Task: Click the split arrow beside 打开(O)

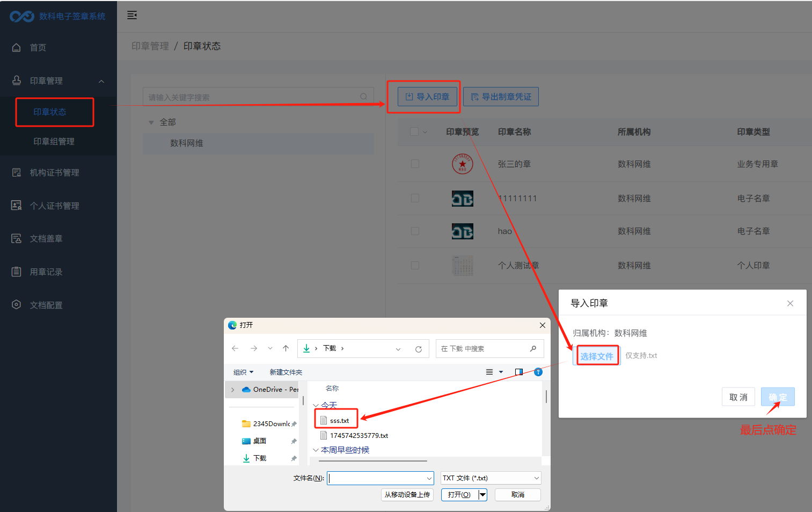Action: coord(482,495)
